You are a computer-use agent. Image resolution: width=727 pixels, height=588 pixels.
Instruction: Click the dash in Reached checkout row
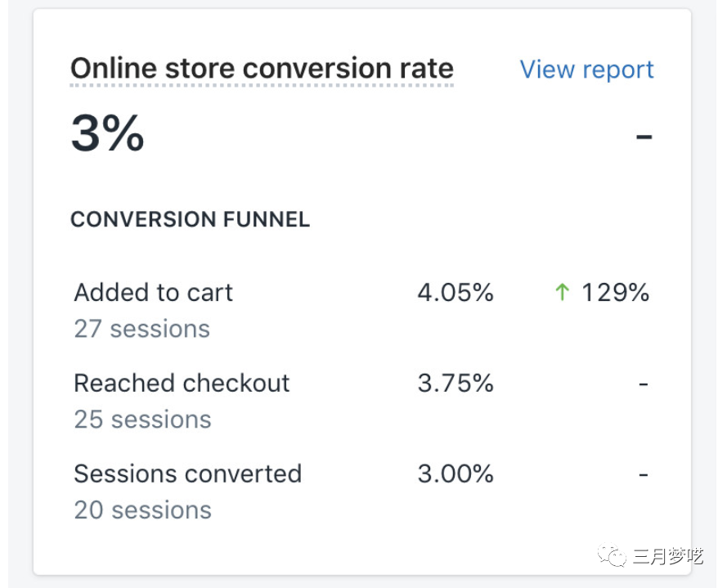pos(644,383)
